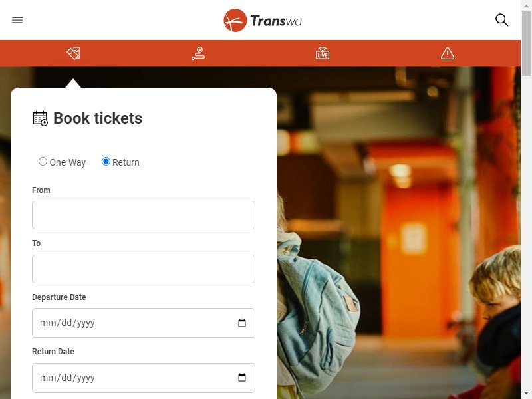Image resolution: width=532 pixels, height=399 pixels.
Task: Open the Transwa logo homepage
Action: [262, 21]
